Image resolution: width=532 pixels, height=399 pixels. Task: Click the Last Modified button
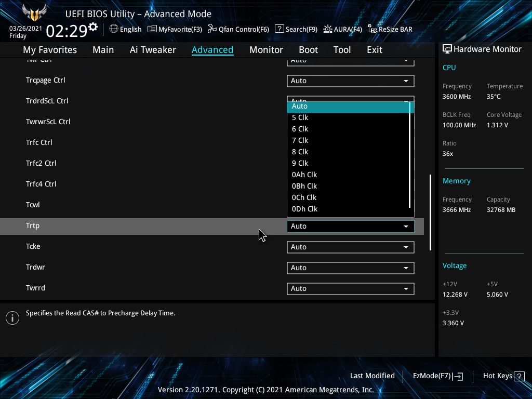[x=372, y=376]
